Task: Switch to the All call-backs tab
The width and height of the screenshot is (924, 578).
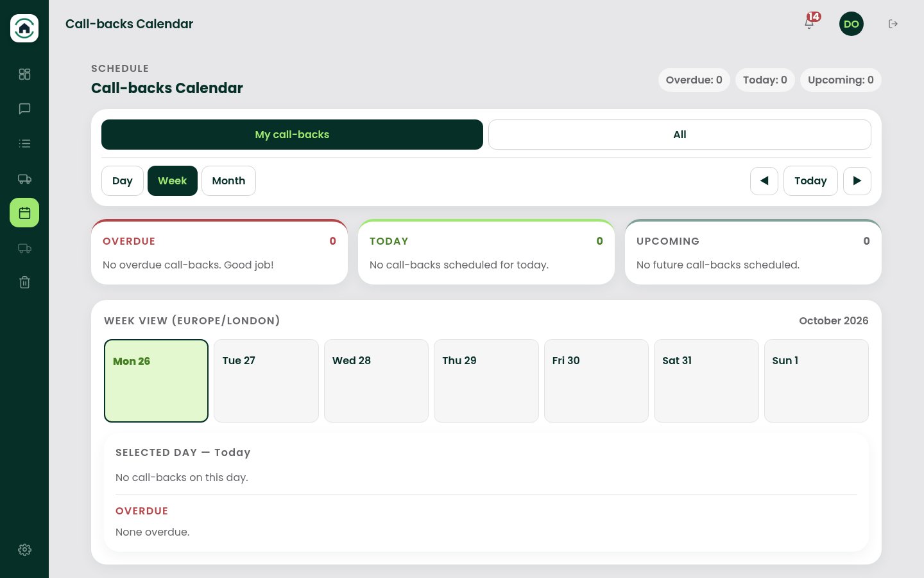Action: [x=680, y=135]
